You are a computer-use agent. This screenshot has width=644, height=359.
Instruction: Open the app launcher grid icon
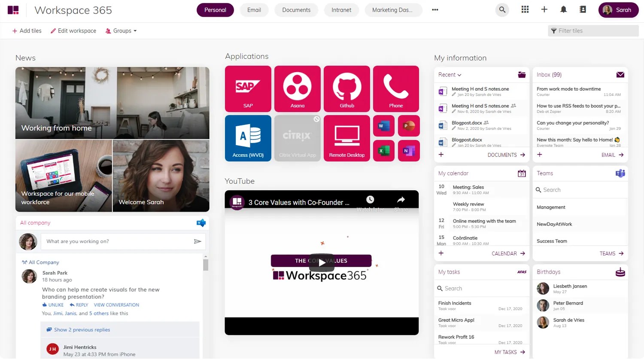coord(525,10)
